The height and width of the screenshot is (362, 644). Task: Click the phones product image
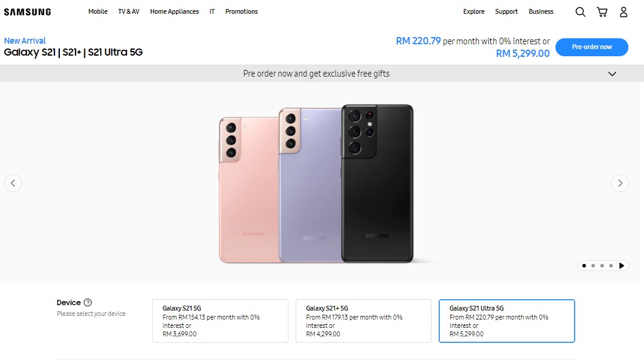tap(315, 184)
